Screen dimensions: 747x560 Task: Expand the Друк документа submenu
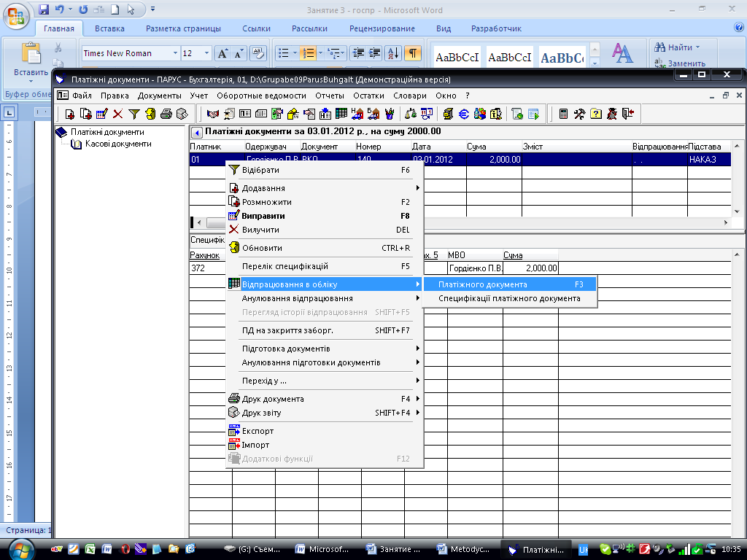[324, 399]
